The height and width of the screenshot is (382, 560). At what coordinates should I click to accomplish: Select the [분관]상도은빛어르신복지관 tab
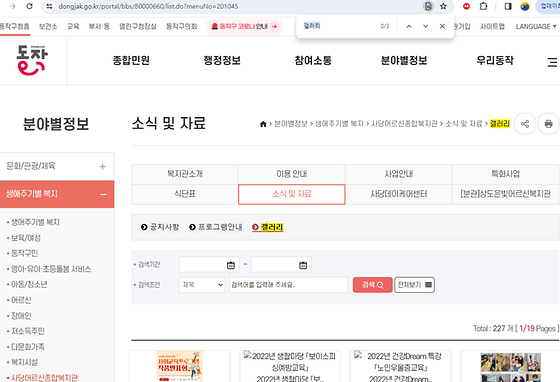(505, 194)
